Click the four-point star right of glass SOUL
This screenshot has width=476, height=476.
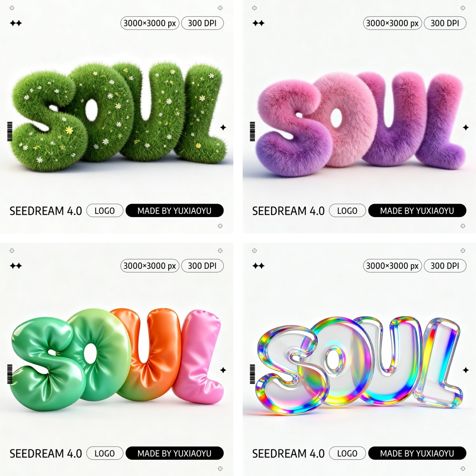tap(466, 370)
